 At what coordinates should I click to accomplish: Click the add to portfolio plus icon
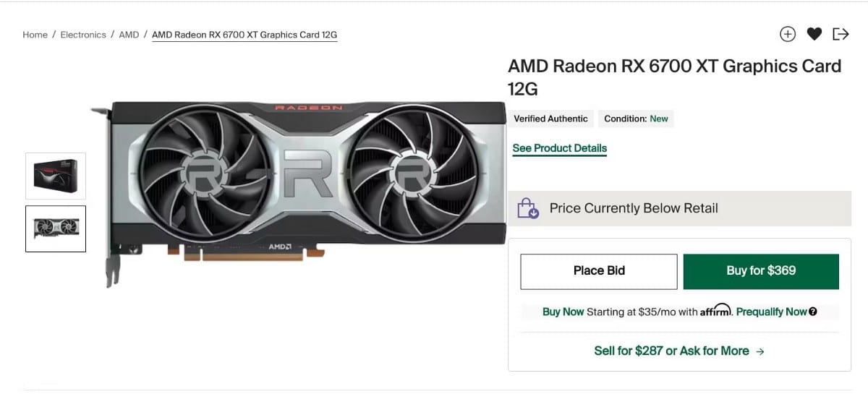[788, 34]
